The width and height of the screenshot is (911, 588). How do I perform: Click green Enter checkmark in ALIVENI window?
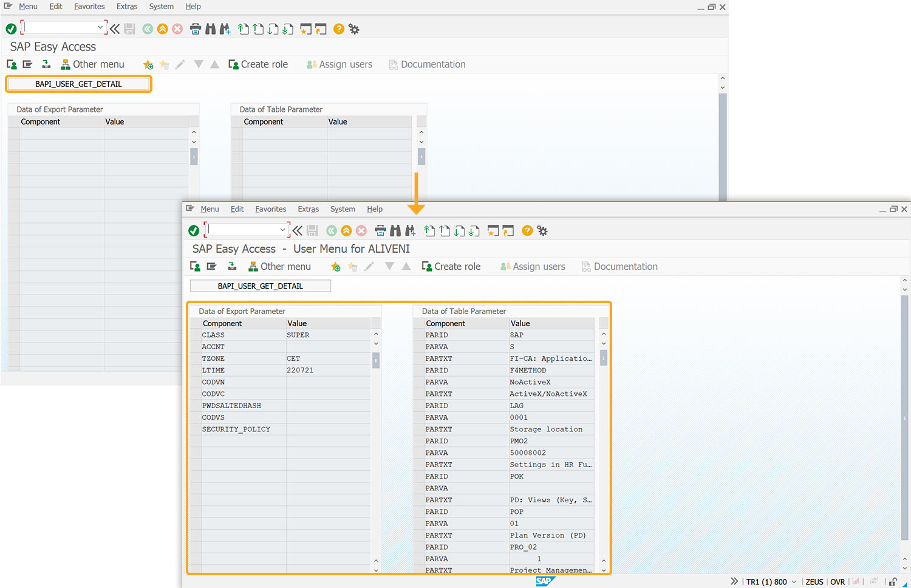[x=194, y=231]
